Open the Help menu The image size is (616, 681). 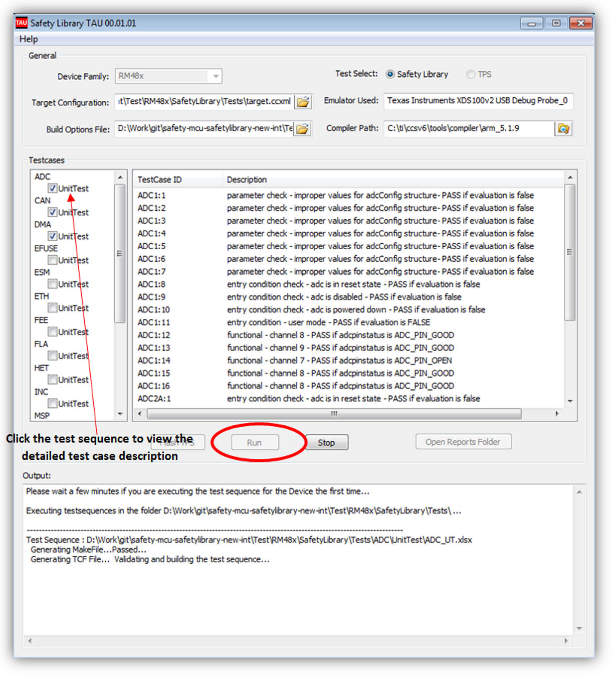28,39
